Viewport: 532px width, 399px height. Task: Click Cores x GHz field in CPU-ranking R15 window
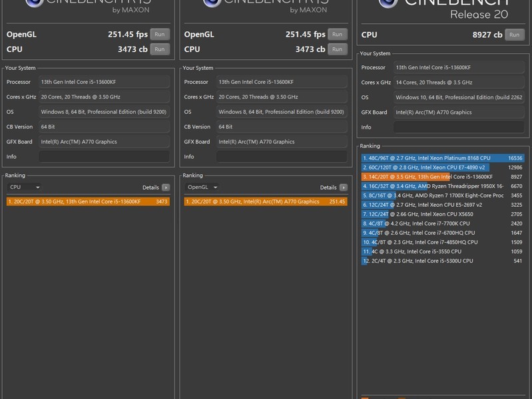point(104,97)
